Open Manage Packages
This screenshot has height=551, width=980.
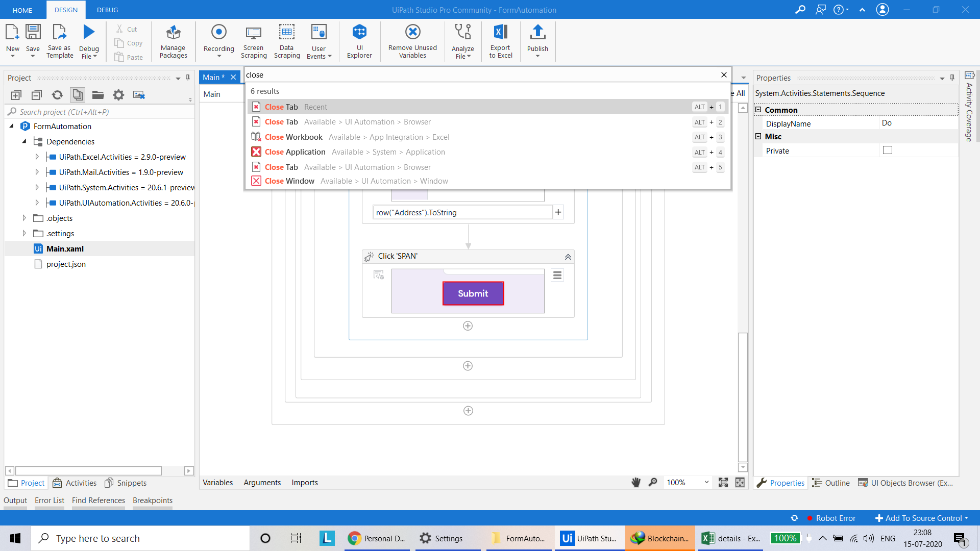[x=173, y=41]
